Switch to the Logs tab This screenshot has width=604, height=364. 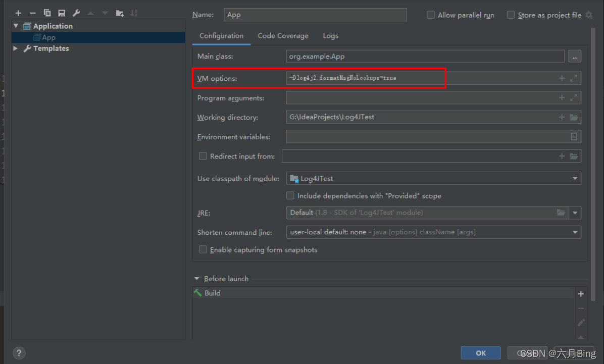pyautogui.click(x=330, y=36)
